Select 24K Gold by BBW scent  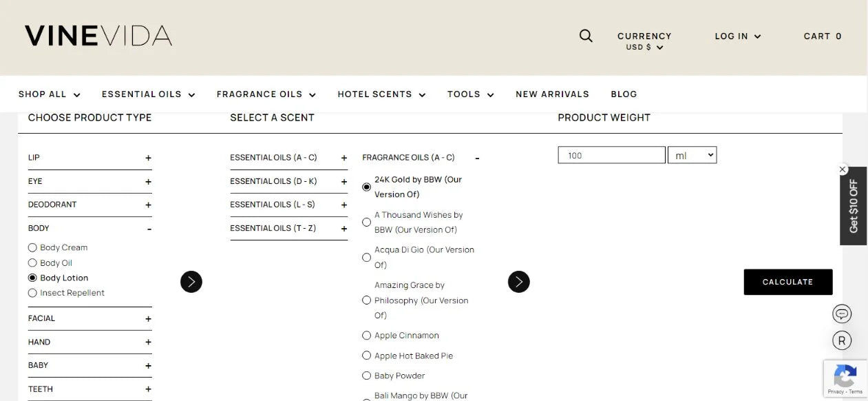coord(366,187)
